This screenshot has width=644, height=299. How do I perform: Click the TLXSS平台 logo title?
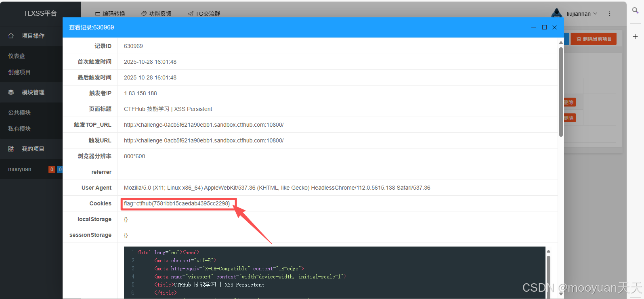point(40,13)
